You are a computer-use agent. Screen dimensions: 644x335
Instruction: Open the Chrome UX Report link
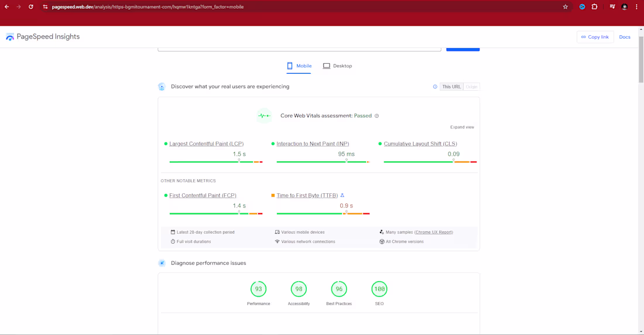pyautogui.click(x=433, y=233)
